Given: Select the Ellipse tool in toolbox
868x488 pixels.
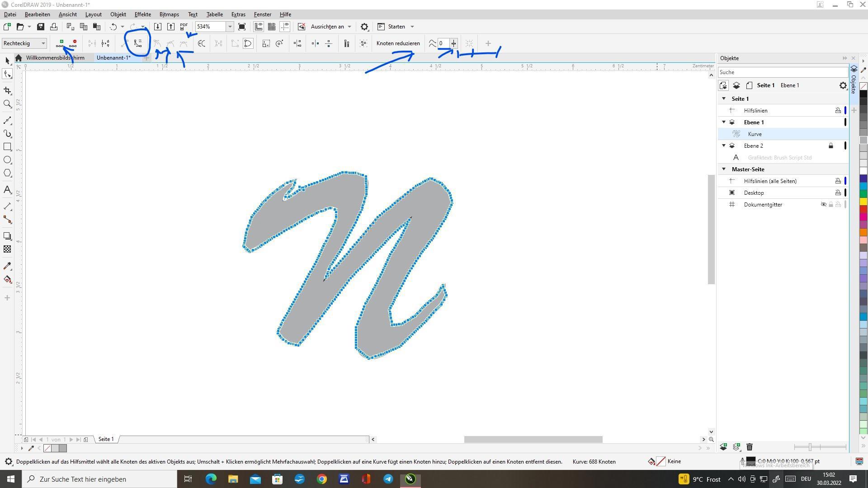Looking at the screenshot, I should [7, 160].
